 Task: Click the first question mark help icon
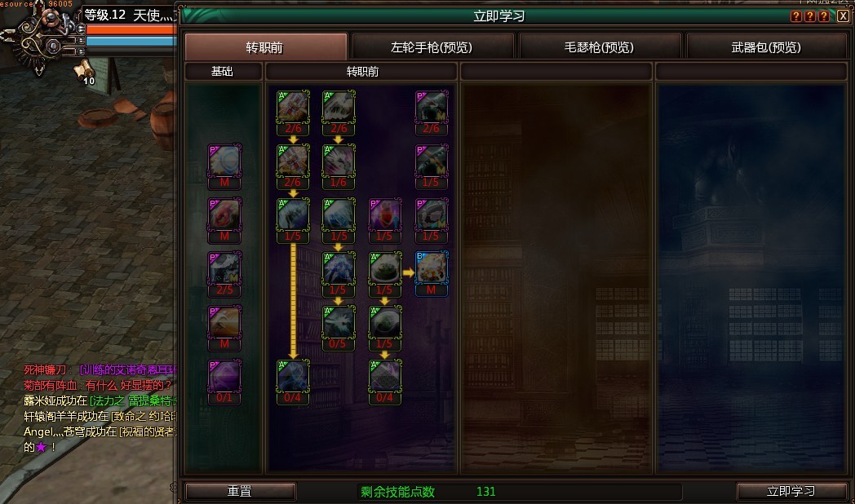click(x=796, y=16)
